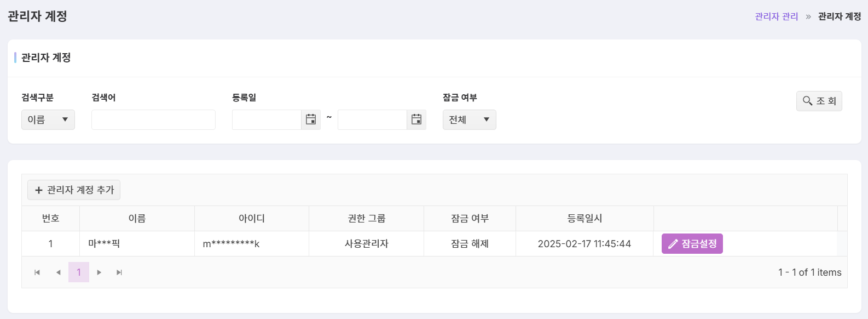
Task: Open the end date calendar picker
Action: click(416, 119)
